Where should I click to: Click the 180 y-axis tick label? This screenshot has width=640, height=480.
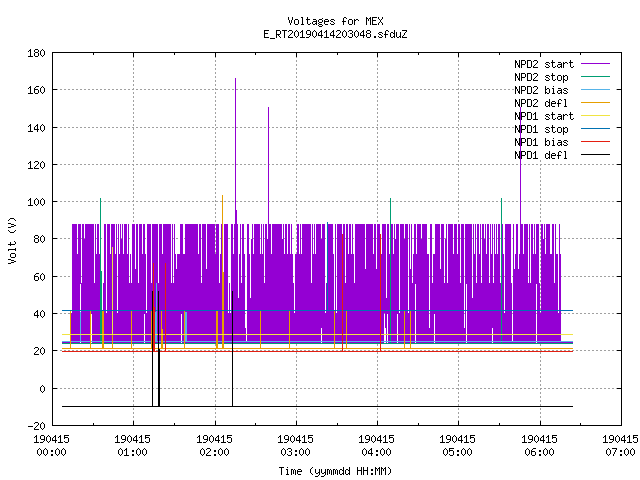(x=36, y=53)
